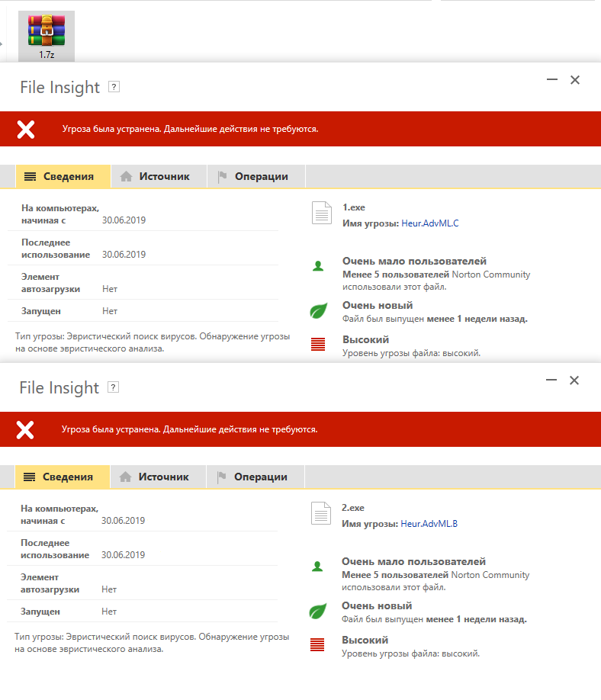Click 'Высокий' threat heading in 1.exe window

(x=365, y=340)
